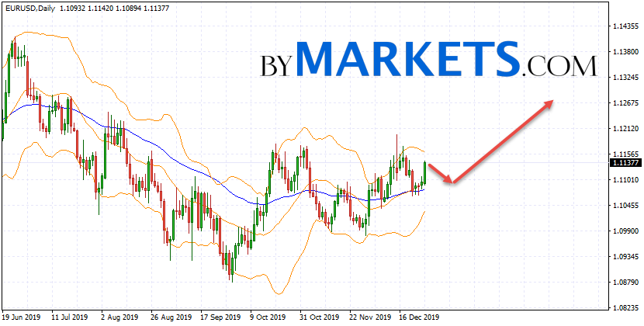Click the 1.14355 price axis label
Screen dimensions: 644x326
(x=624, y=26)
